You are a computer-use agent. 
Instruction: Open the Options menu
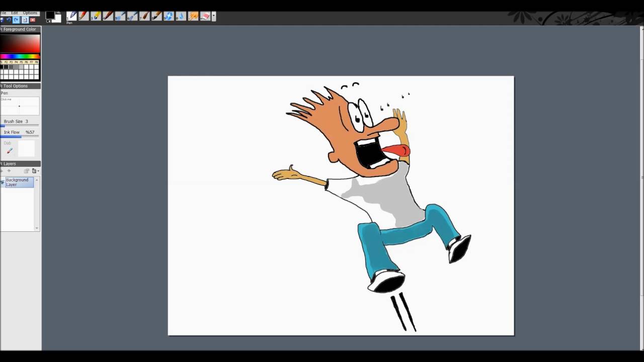[x=30, y=13]
